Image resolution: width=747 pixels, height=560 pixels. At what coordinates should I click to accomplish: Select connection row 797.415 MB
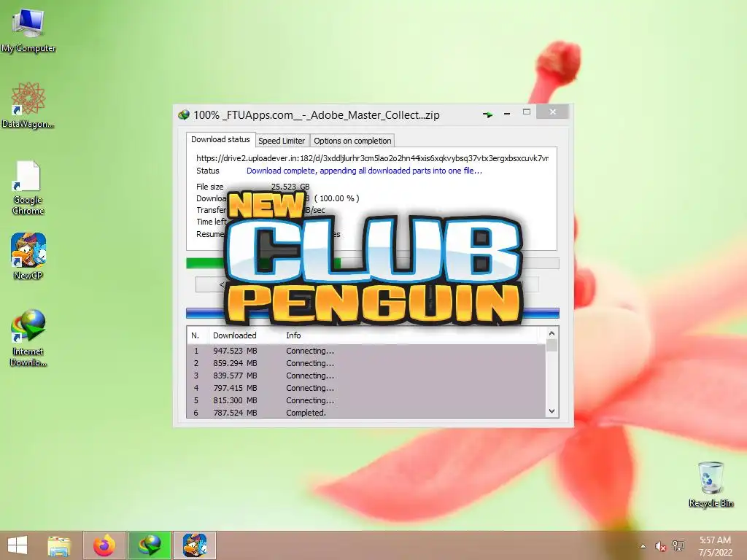[x=366, y=388]
